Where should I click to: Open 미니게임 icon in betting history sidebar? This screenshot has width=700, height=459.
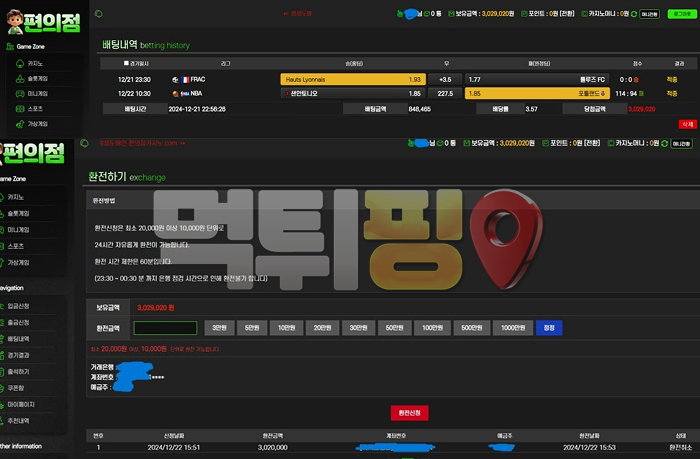point(20,94)
